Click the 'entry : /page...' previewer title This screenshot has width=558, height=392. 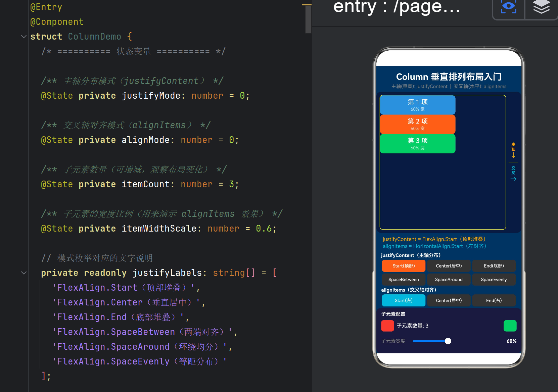click(397, 7)
